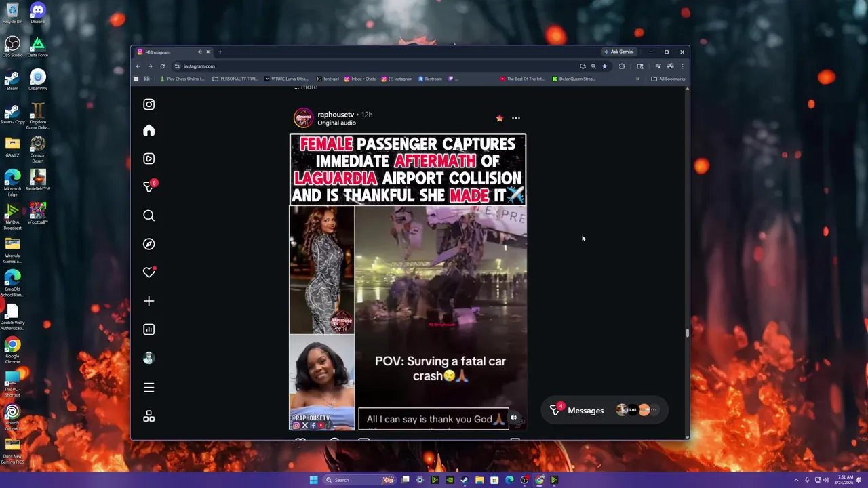Open the Windows Start button
Image resolution: width=868 pixels, height=488 pixels.
tap(313, 480)
